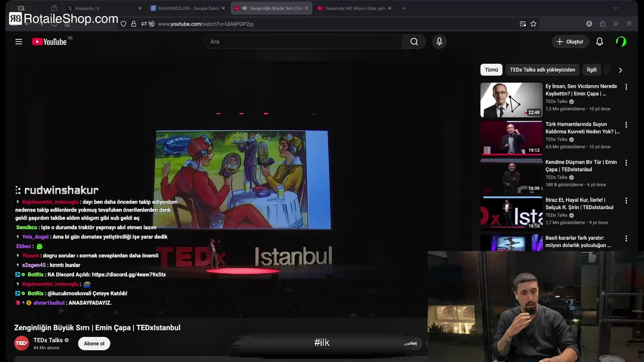Focus the Ara search field
The width and height of the screenshot is (644, 362).
coord(303,42)
